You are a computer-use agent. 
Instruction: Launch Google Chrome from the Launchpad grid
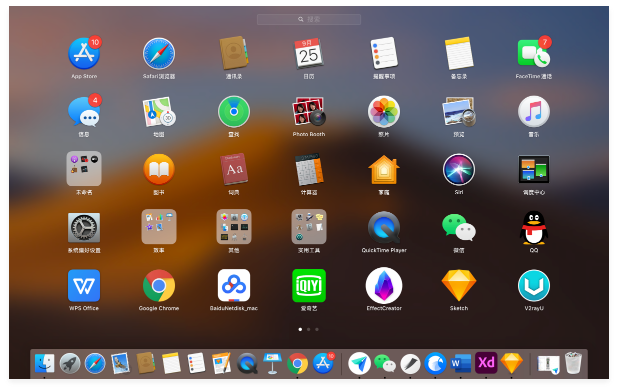pyautogui.click(x=159, y=285)
